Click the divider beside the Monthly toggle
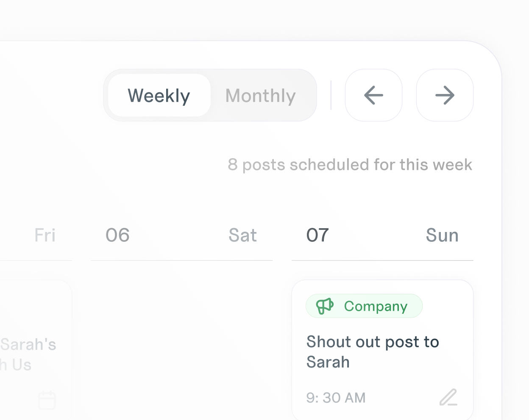The image size is (529, 420). pos(331,95)
